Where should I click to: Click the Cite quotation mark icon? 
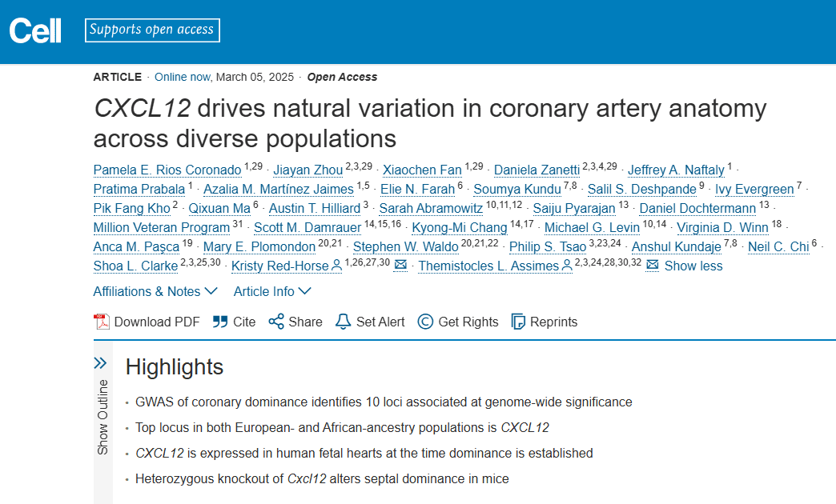click(x=220, y=322)
